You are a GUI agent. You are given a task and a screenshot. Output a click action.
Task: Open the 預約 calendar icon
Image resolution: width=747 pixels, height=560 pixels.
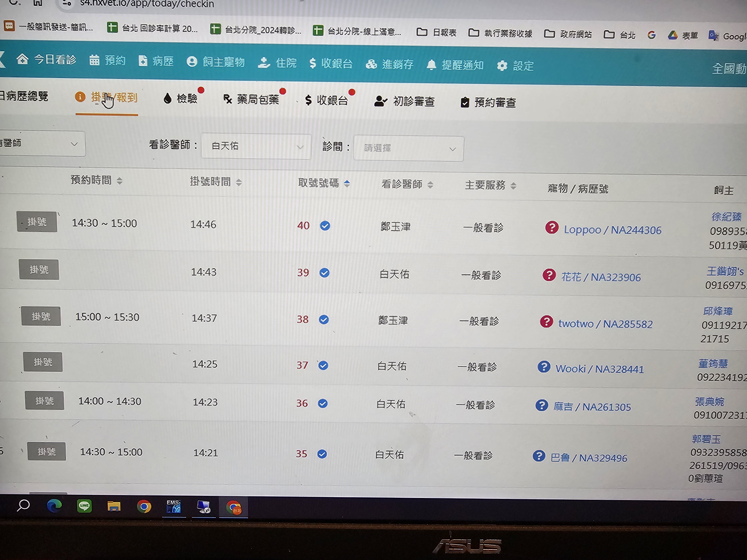click(x=94, y=60)
